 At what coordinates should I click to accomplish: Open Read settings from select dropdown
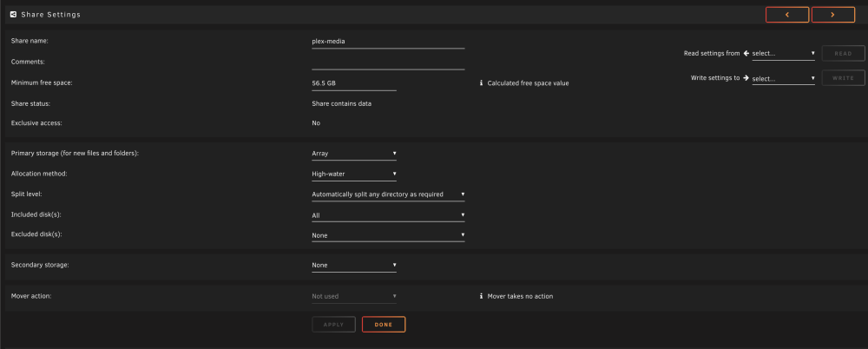(x=783, y=54)
